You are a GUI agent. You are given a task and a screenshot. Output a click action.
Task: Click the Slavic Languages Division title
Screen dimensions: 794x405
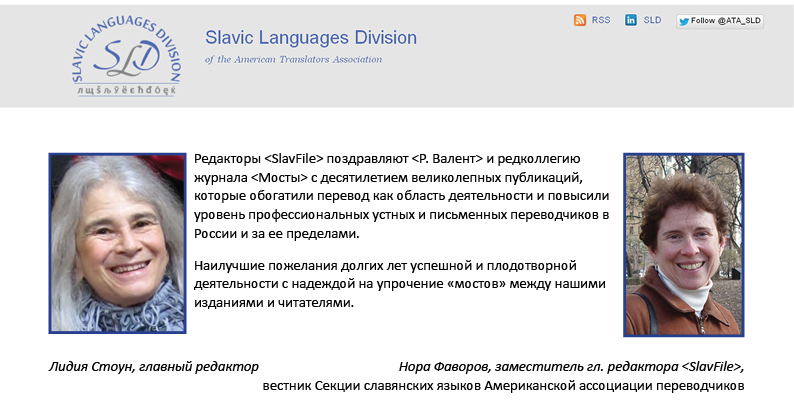311,38
